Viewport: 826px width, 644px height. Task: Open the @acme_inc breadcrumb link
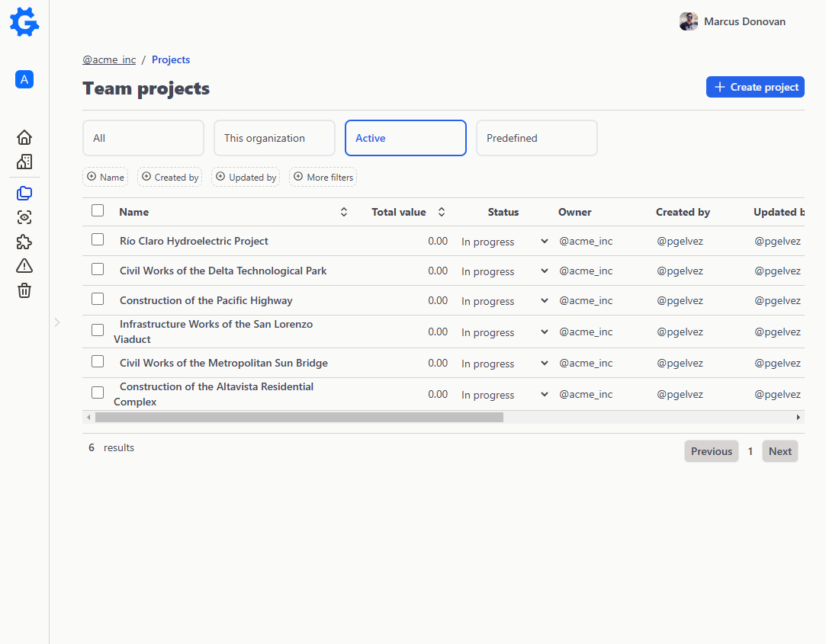(x=108, y=59)
